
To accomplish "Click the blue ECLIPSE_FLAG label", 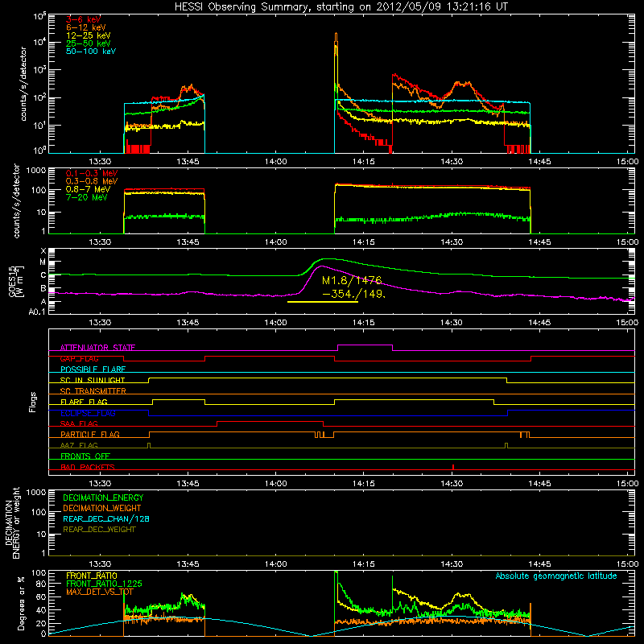I will [x=88, y=413].
